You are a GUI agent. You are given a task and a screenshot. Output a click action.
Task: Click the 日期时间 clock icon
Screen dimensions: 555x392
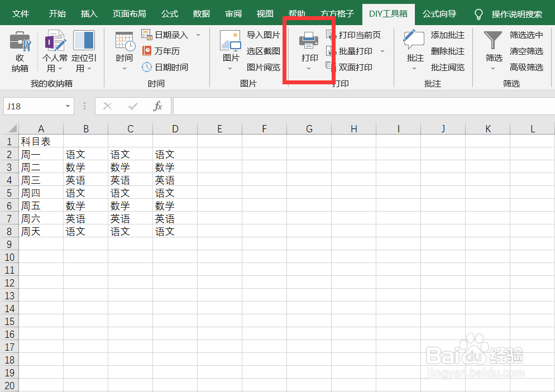(x=146, y=67)
